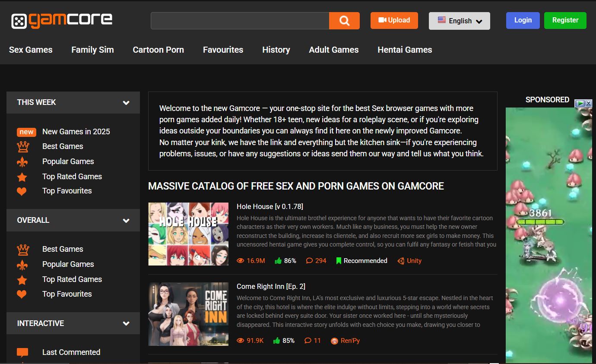Screen dimensions: 596x364
Task: Open the English language dropdown
Action: click(459, 21)
